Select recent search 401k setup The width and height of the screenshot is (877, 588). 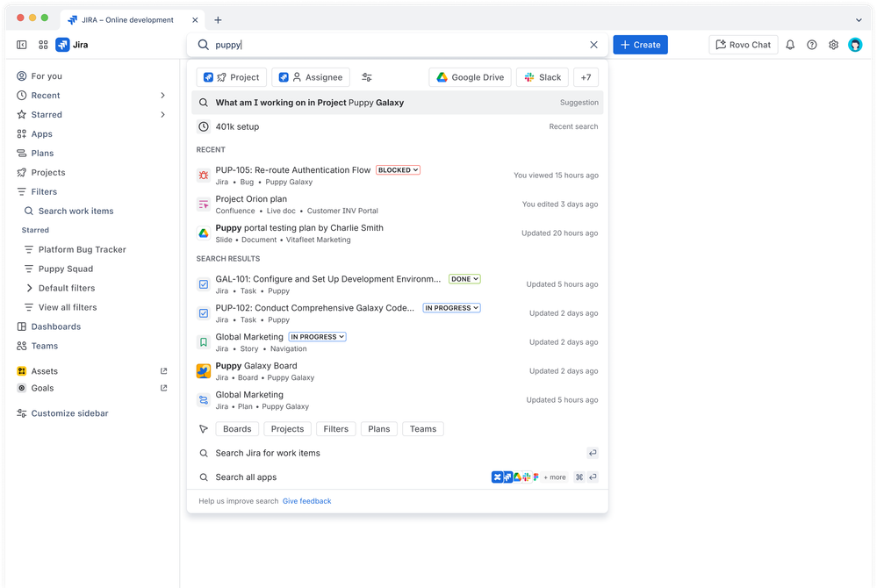[397, 127]
